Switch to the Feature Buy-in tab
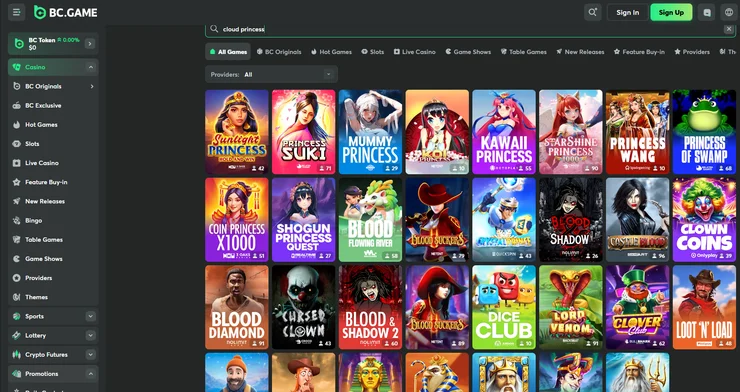Screen dimensions: 740x392 (x=639, y=52)
